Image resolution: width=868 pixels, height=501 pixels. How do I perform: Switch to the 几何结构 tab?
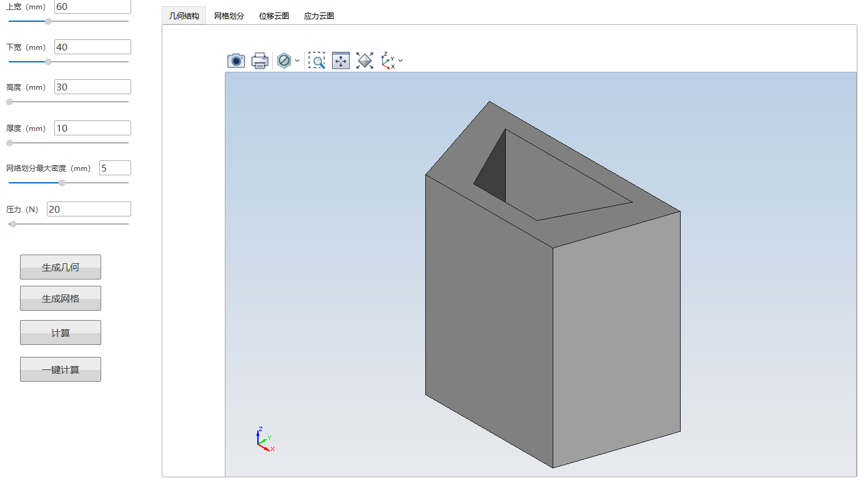click(x=184, y=16)
